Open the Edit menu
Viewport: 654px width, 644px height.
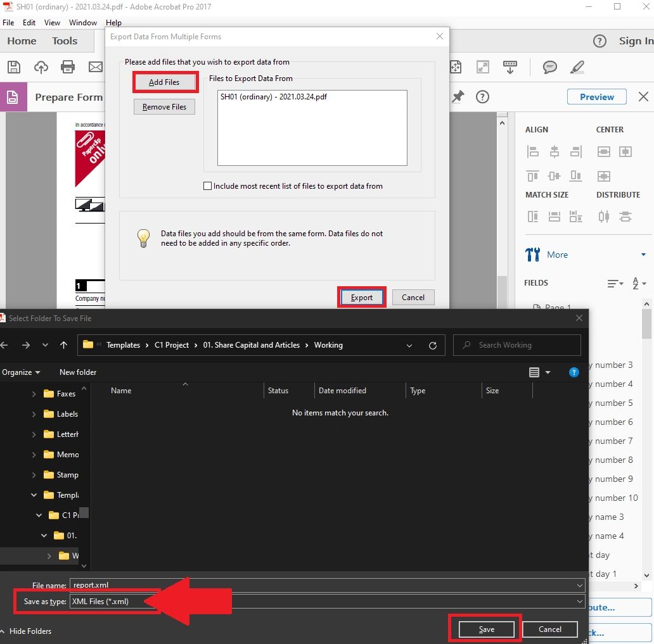tap(29, 23)
